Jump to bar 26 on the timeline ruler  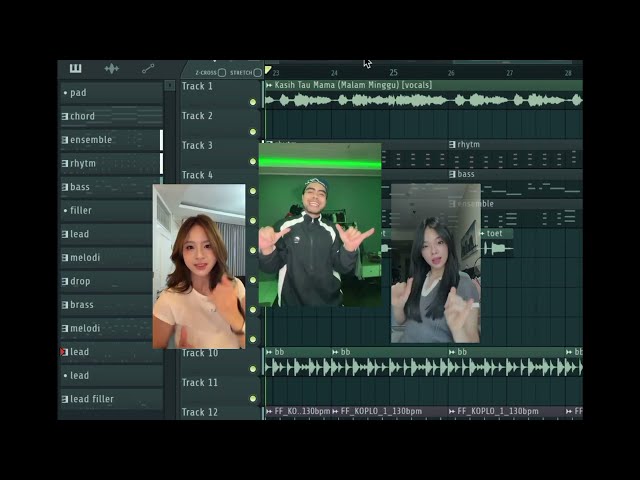[x=451, y=73]
